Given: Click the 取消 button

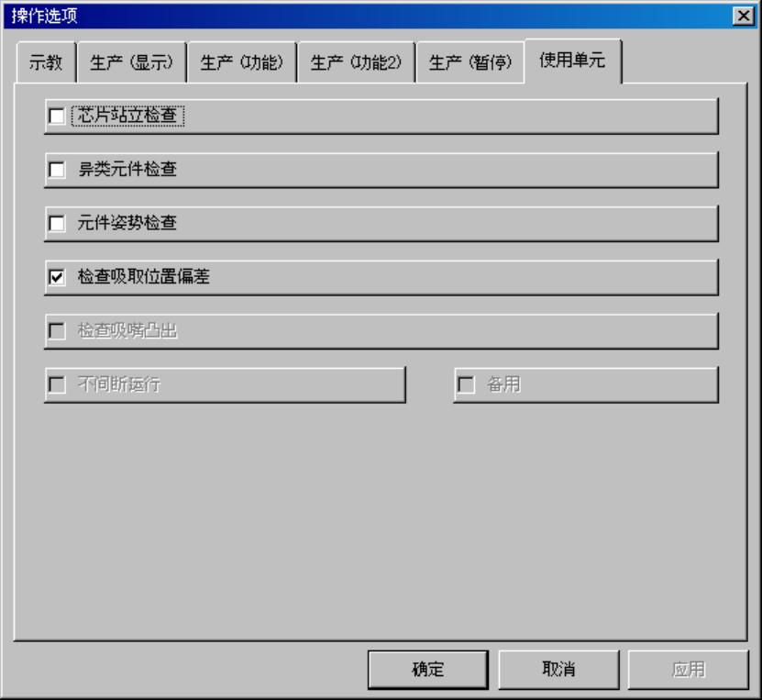Looking at the screenshot, I should (558, 670).
